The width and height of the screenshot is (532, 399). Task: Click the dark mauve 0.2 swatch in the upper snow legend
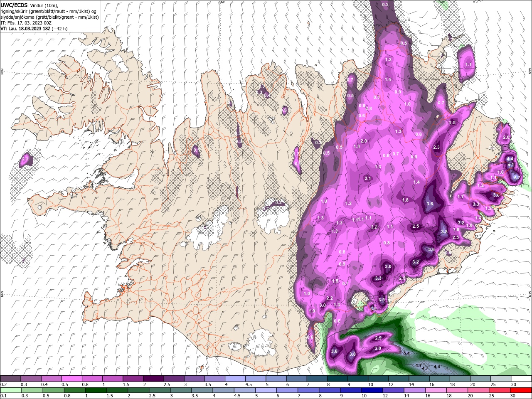[11, 379]
